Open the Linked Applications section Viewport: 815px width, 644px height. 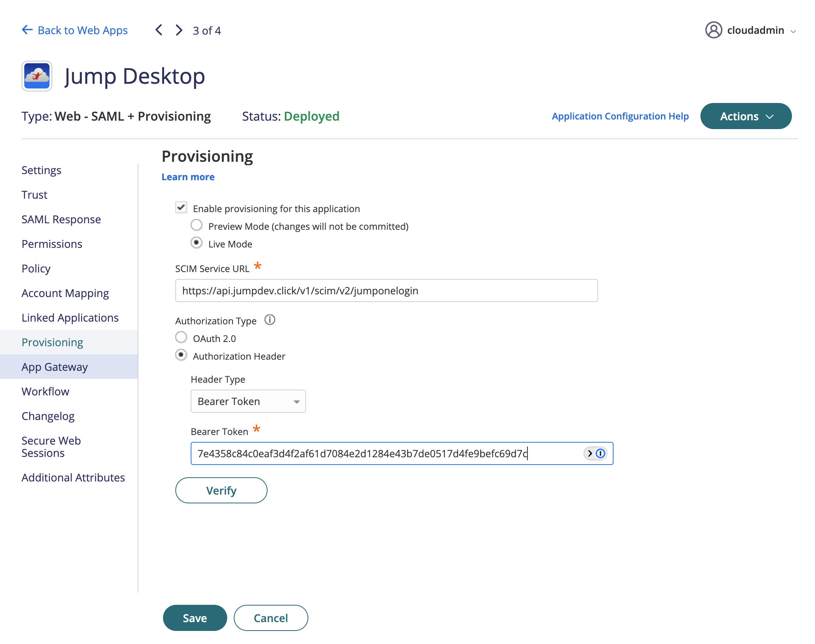pyautogui.click(x=70, y=318)
